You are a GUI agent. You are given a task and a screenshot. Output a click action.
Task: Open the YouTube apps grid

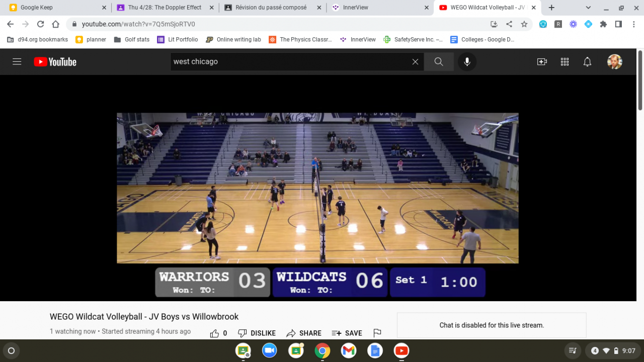pyautogui.click(x=565, y=62)
